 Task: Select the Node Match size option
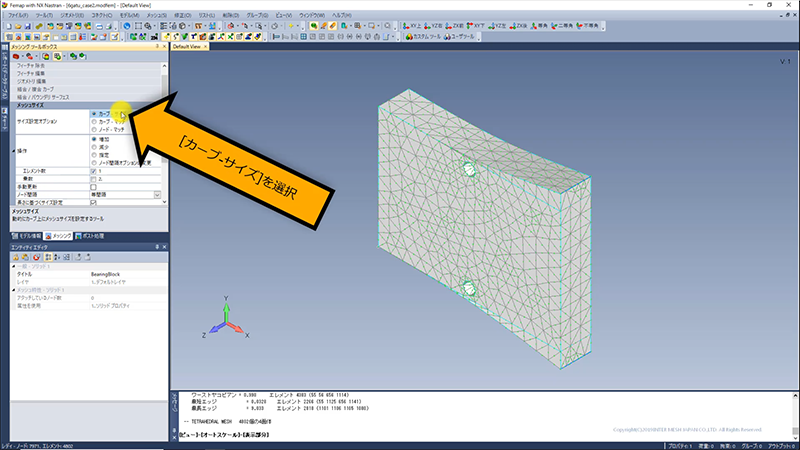point(94,130)
